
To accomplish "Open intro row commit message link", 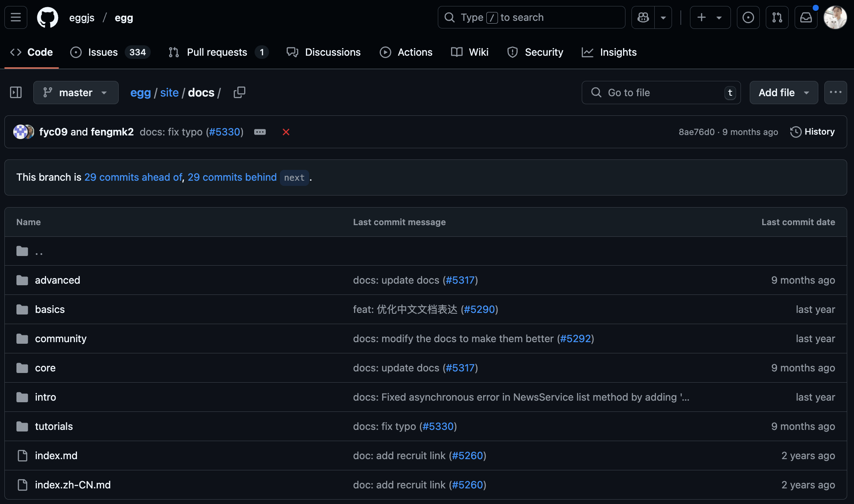I will 521,397.
